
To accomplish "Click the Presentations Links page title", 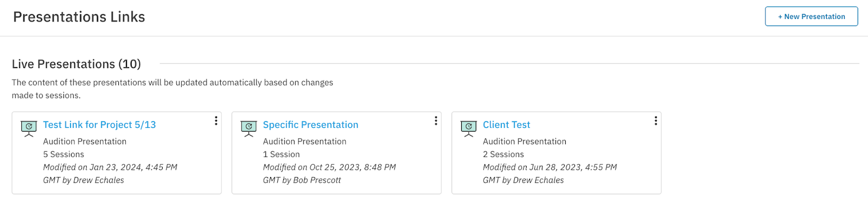I will click(x=79, y=17).
